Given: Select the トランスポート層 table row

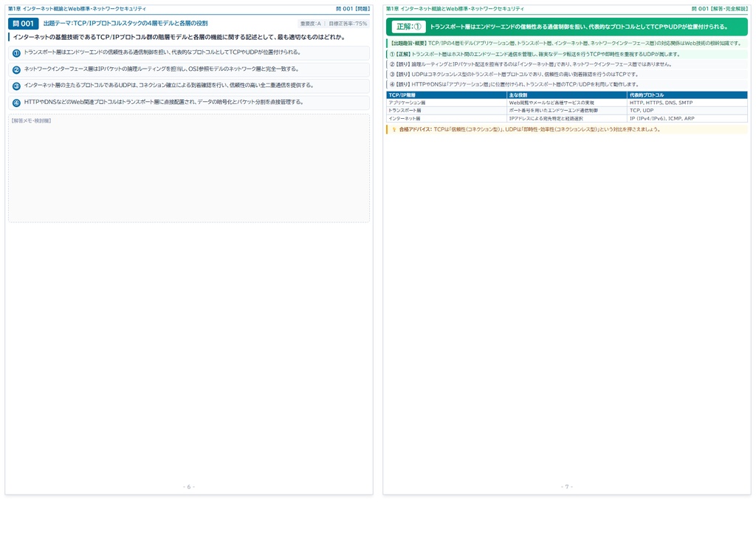Looking at the screenshot, I should tap(567, 111).
